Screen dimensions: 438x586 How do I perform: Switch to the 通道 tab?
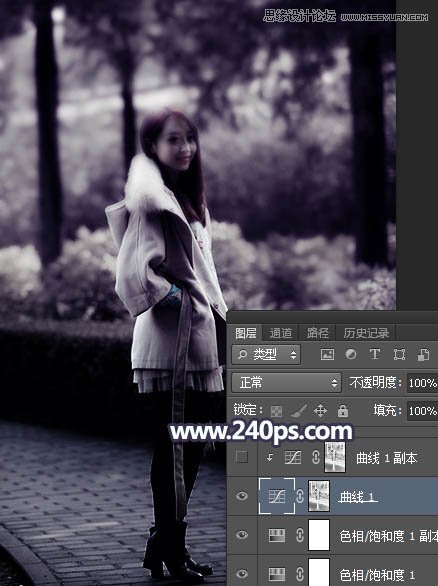(281, 333)
